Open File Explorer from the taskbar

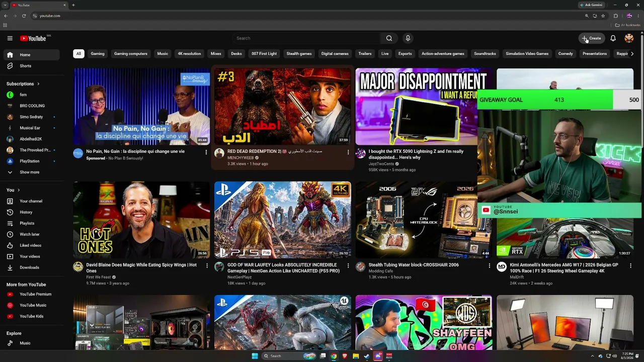coord(356,356)
